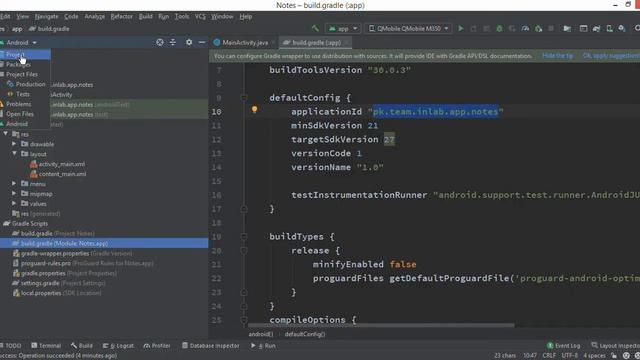The width and height of the screenshot is (640, 360).
Task: Open the Profile app gauge icon
Action: point(525,29)
